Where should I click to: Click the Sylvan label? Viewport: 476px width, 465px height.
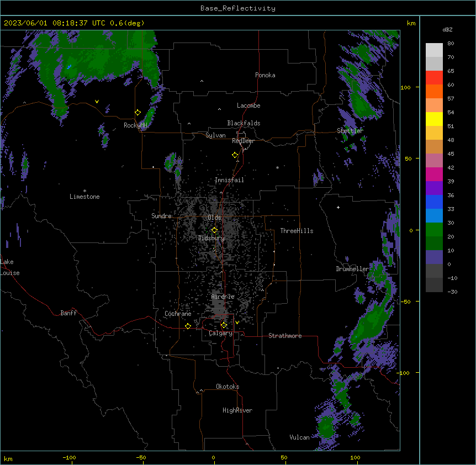(x=215, y=135)
